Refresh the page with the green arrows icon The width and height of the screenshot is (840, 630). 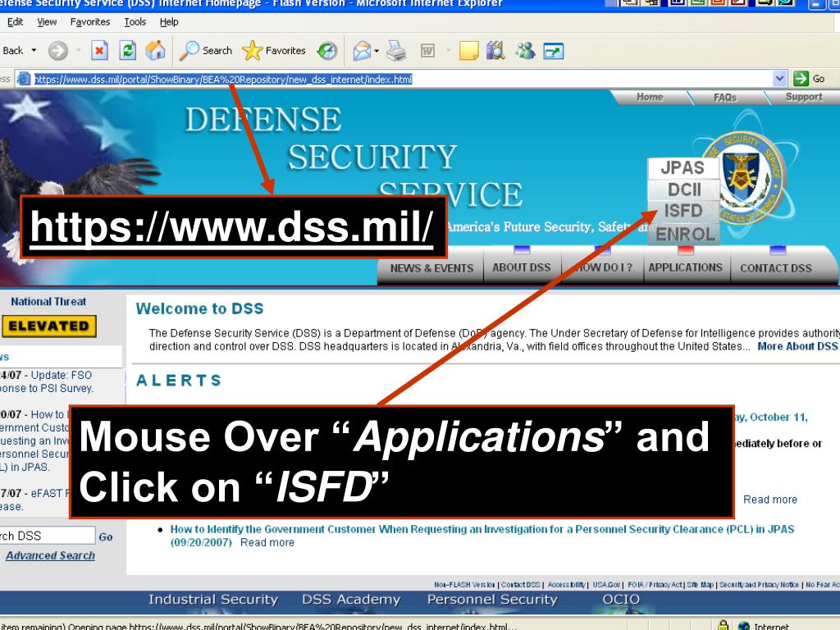click(127, 51)
